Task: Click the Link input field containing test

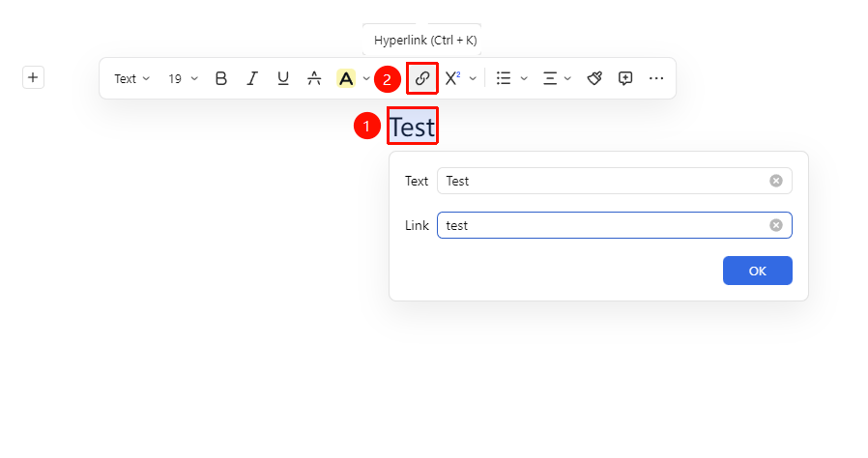Action: [x=615, y=225]
